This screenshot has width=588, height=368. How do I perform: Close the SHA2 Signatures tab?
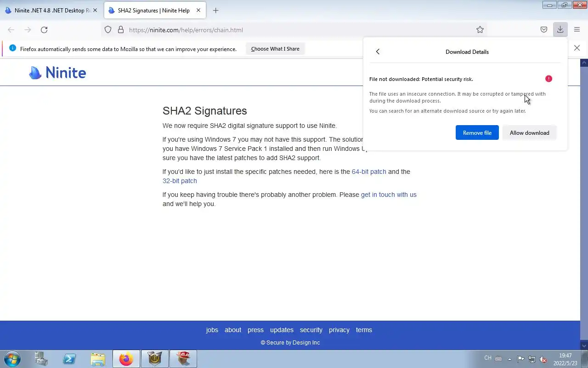[x=199, y=10]
